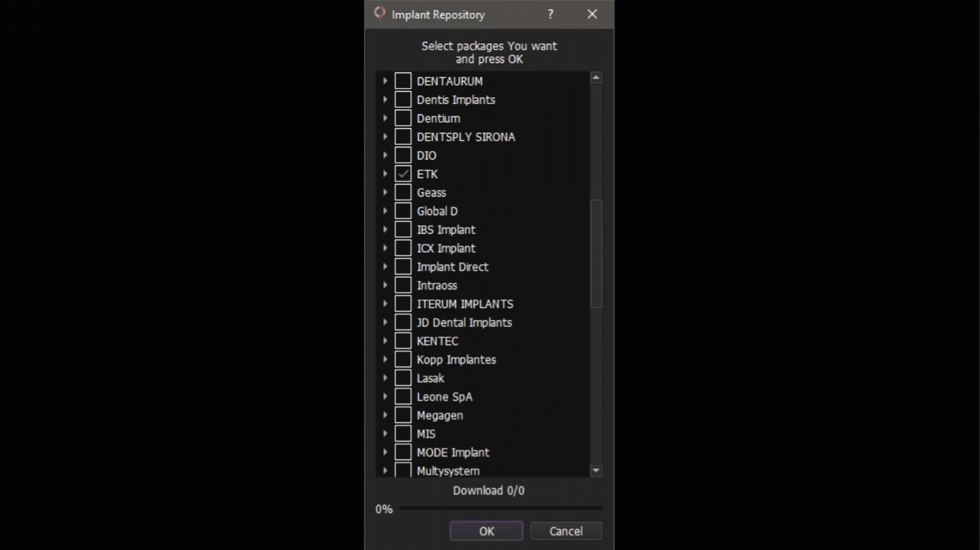
Task: Expand the DENTSPLY SIRONA arrow
Action: 385,137
